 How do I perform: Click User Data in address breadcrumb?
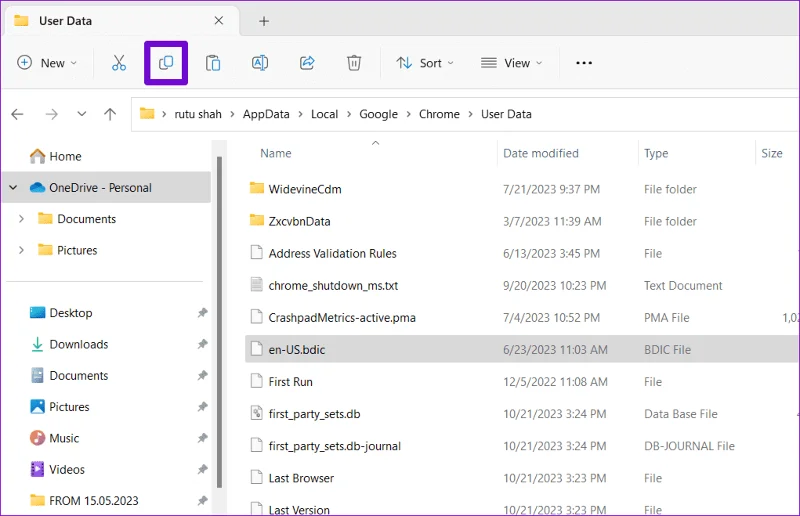pyautogui.click(x=506, y=114)
